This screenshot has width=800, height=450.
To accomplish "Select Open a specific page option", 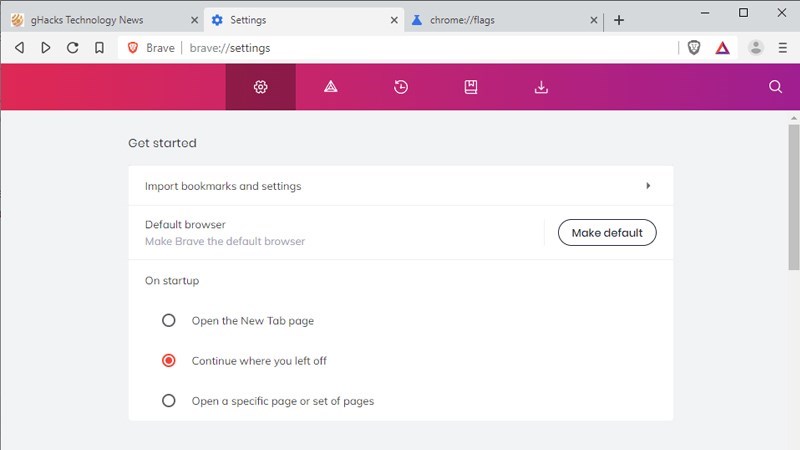I will (168, 401).
